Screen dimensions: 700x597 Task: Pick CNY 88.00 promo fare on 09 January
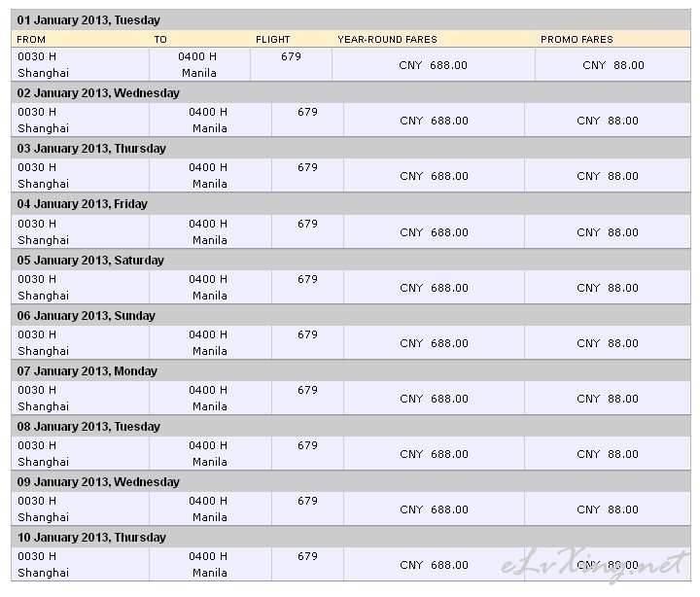pyautogui.click(x=608, y=509)
